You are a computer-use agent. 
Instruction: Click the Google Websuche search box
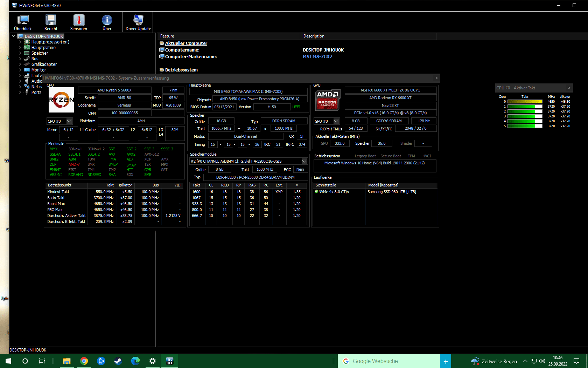click(388, 361)
